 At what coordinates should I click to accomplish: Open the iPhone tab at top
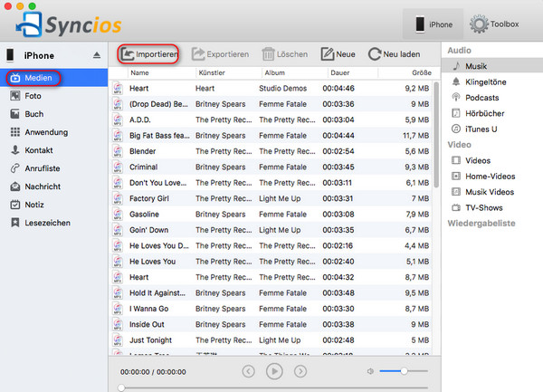pos(433,24)
